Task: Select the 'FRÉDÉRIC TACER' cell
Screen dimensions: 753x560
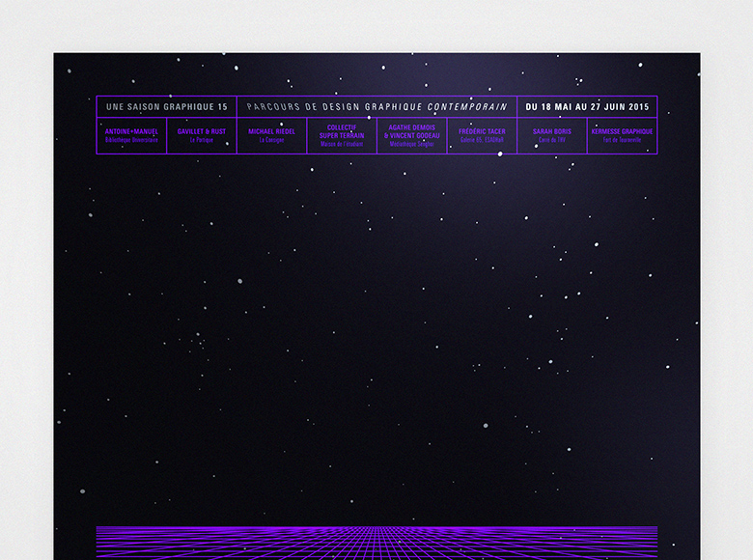Action: point(482,136)
